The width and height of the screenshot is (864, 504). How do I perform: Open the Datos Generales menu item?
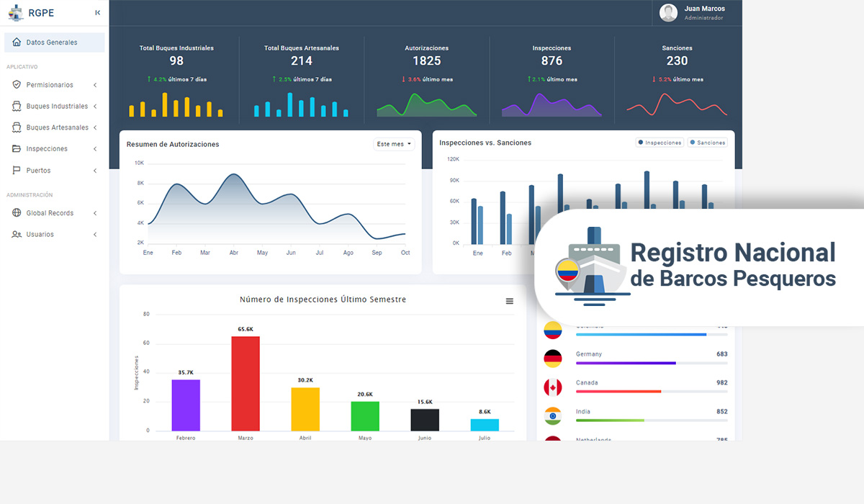pyautogui.click(x=52, y=42)
